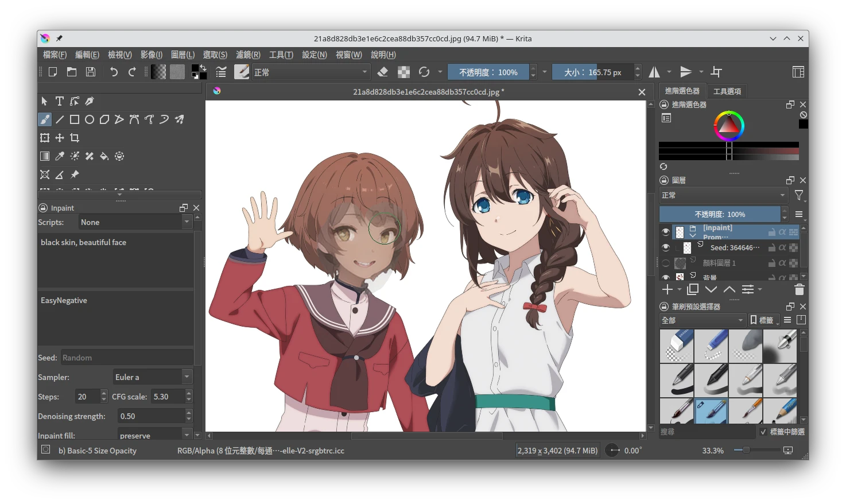Viewport: 846px width, 504px height.
Task: Adjust the layer 不透明度 slider
Action: [720, 214]
